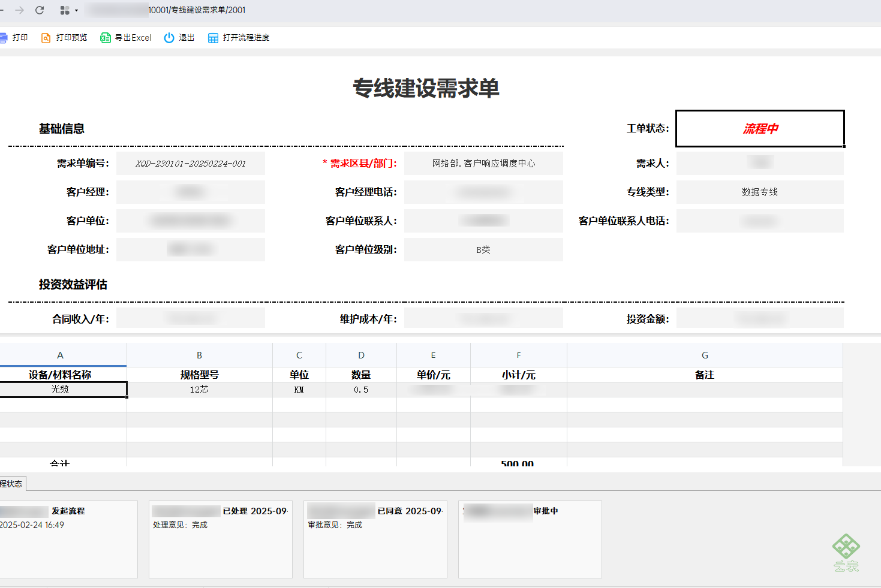Click the 已处理 workflow card
881x588 pixels.
(221, 539)
